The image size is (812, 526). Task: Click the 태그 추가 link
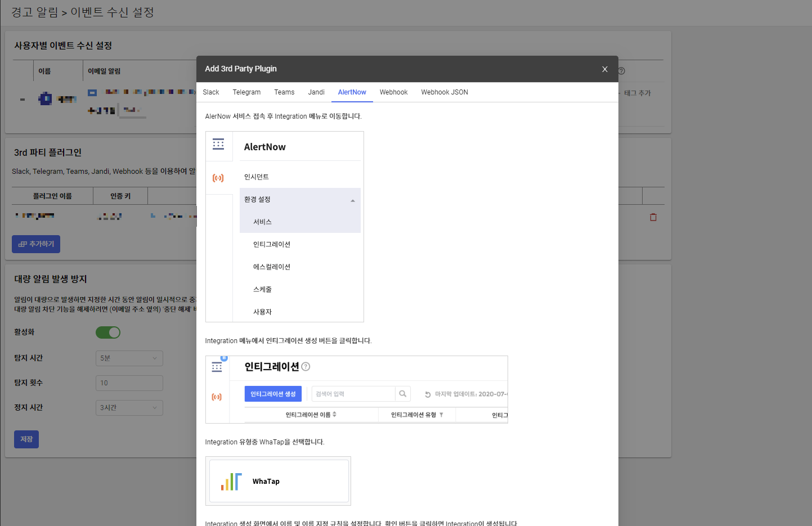[x=637, y=93]
